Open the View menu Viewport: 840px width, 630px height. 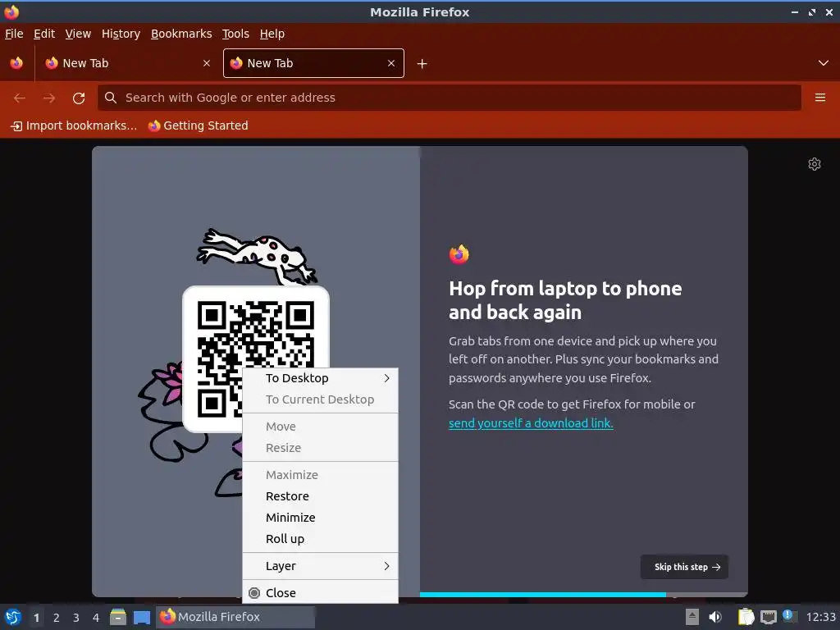coord(78,34)
